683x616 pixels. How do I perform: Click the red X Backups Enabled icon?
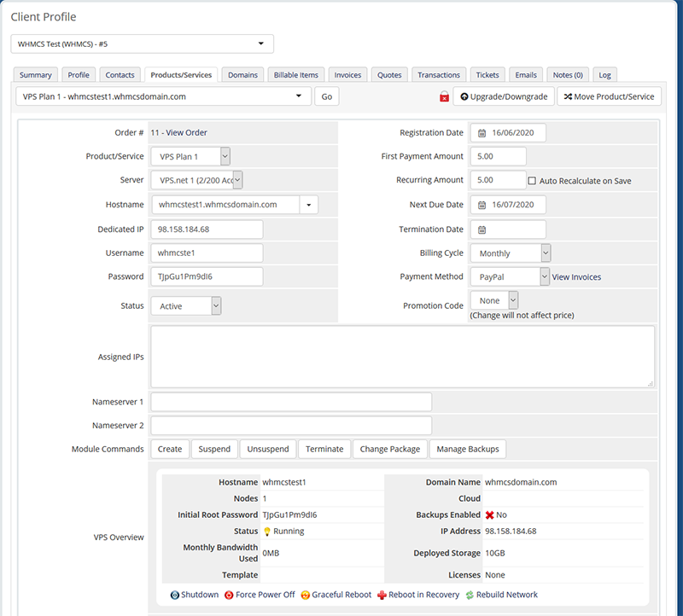tap(489, 515)
